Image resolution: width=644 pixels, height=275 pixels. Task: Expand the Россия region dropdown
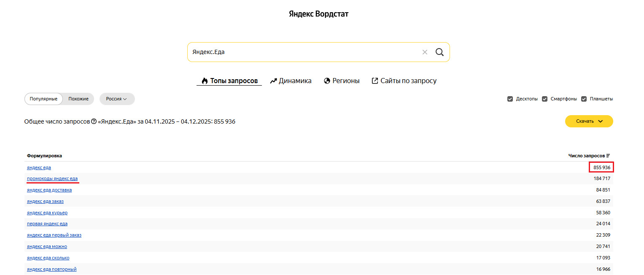coord(117,99)
